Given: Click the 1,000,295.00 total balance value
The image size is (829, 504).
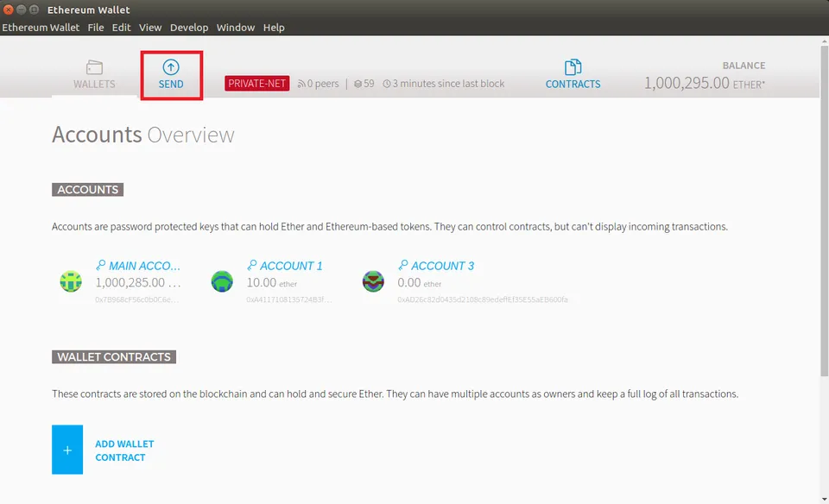Looking at the screenshot, I should coord(687,83).
